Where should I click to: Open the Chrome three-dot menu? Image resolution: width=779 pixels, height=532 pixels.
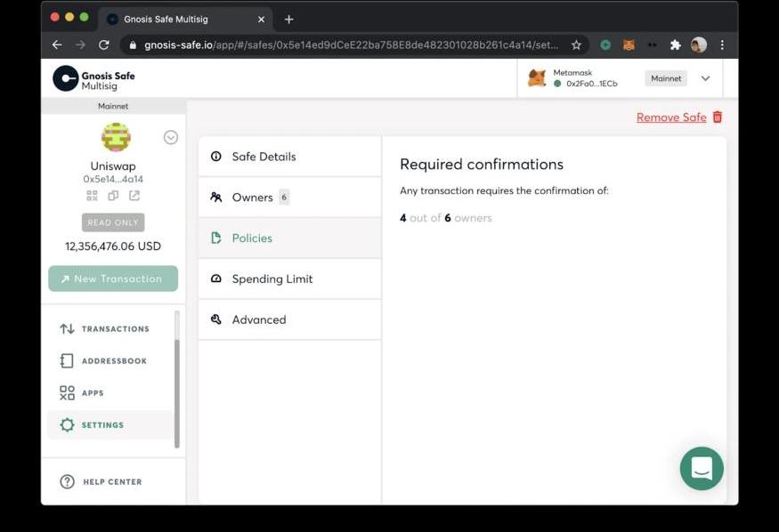pyautogui.click(x=722, y=45)
